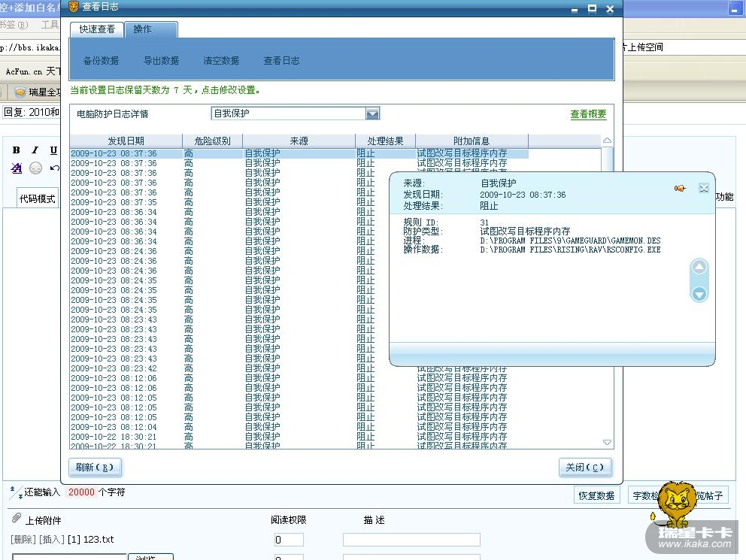Switch to 代码模式 tab in the reply editor
Image resolution: width=746 pixels, height=560 pixels.
tap(37, 198)
